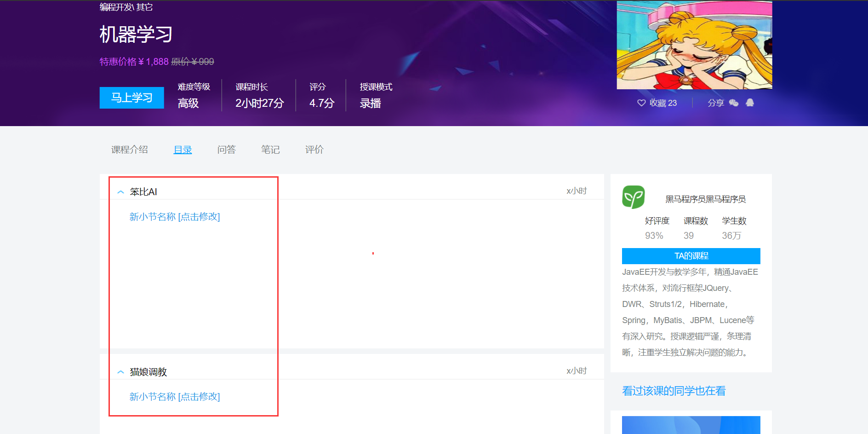Share the course via QQ penguin icon
The image size is (868, 434).
tap(750, 103)
